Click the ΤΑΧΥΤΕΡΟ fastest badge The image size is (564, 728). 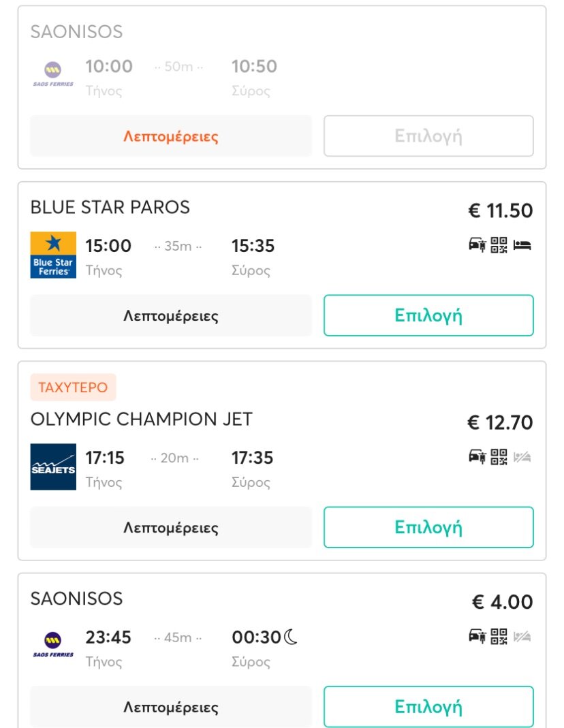pyautogui.click(x=73, y=387)
